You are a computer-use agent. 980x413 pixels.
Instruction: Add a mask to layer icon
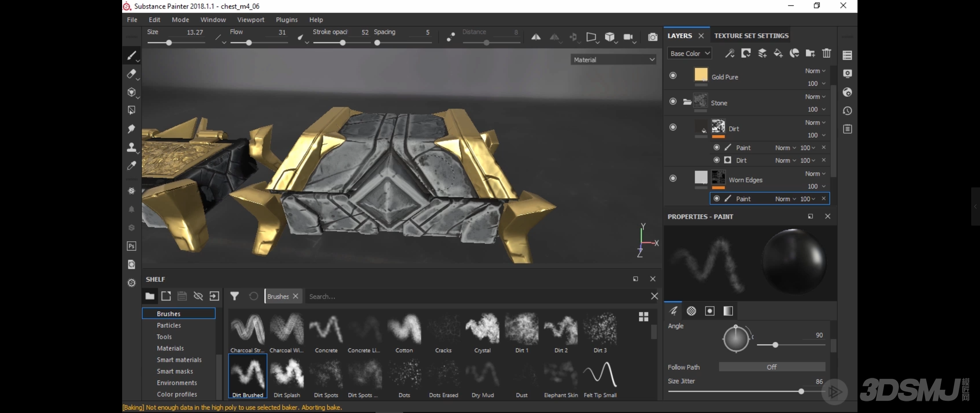[x=746, y=53]
